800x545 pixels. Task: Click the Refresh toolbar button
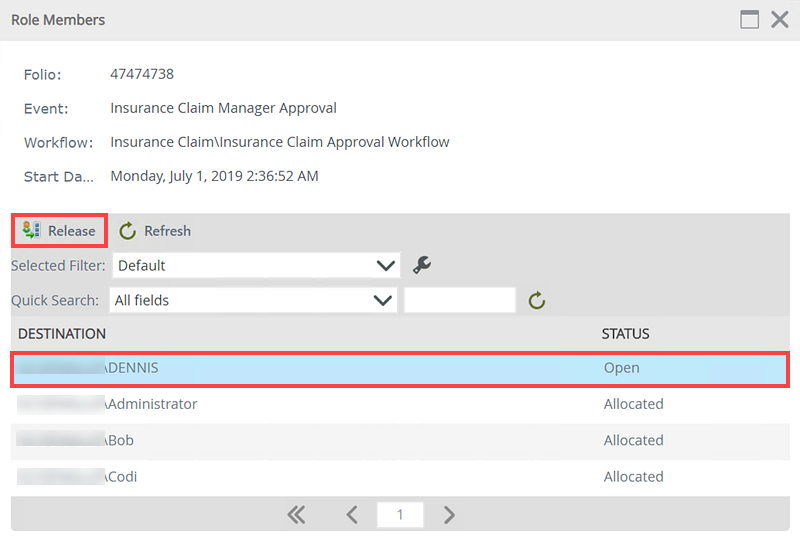coord(155,231)
